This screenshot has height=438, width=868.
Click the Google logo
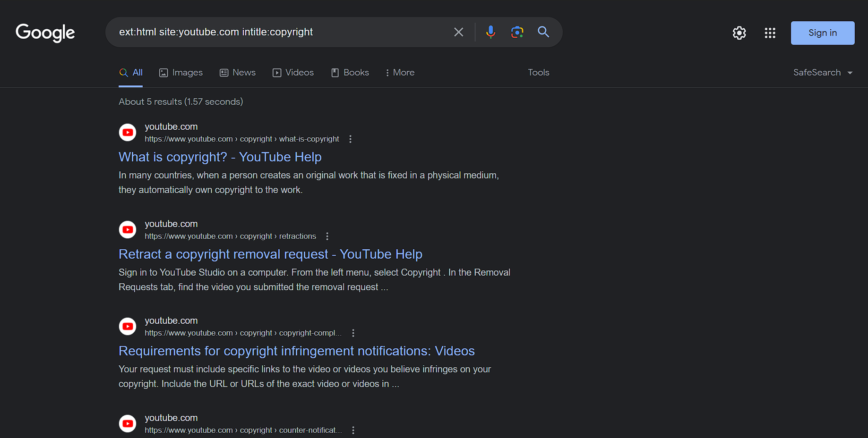(45, 33)
